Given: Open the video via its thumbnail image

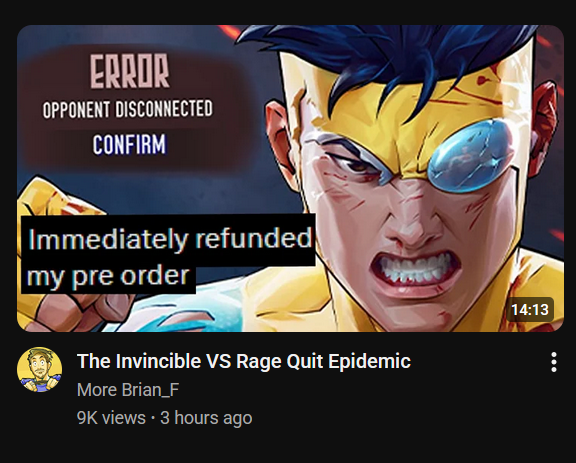Looking at the screenshot, I should [x=290, y=179].
